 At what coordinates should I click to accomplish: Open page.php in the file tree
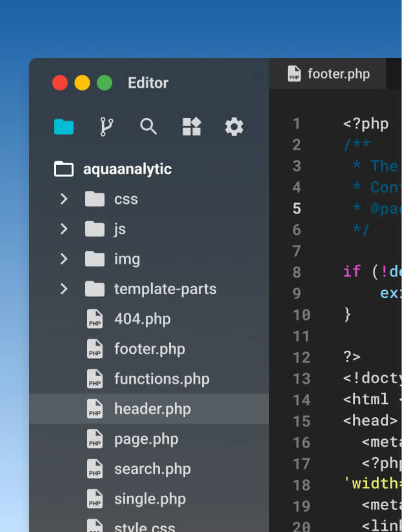(149, 439)
